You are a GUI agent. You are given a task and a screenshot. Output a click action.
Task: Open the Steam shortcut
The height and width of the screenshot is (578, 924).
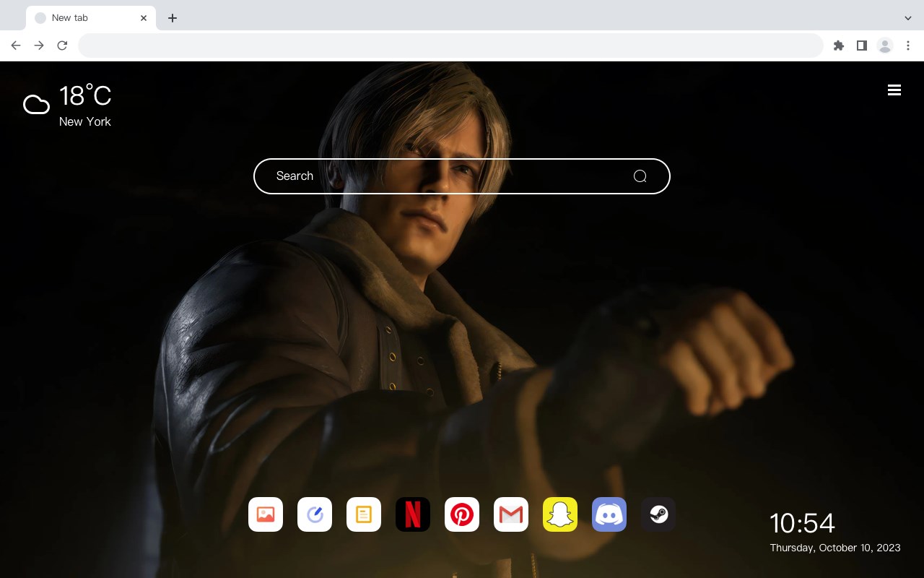[x=658, y=514]
